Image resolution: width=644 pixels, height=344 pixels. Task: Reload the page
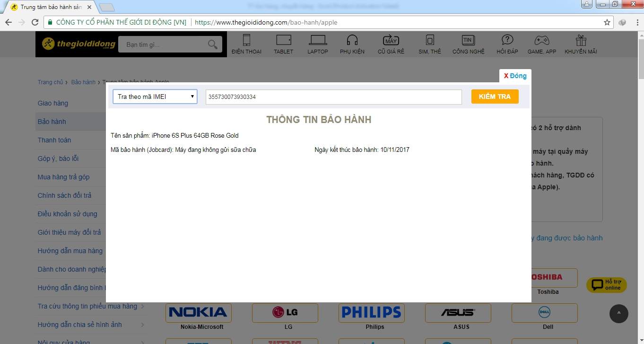click(35, 22)
